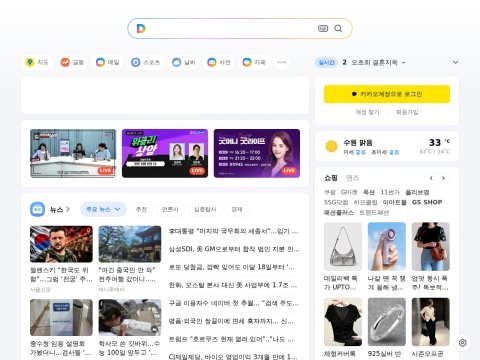The image size is (480, 360).
Task: Open the silver handbag product thumbnail
Action: 343,247
